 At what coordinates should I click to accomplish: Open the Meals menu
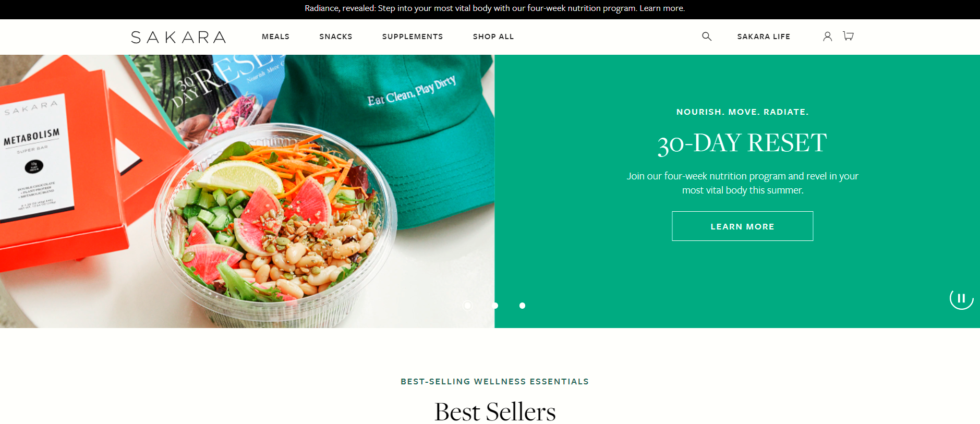pos(275,37)
